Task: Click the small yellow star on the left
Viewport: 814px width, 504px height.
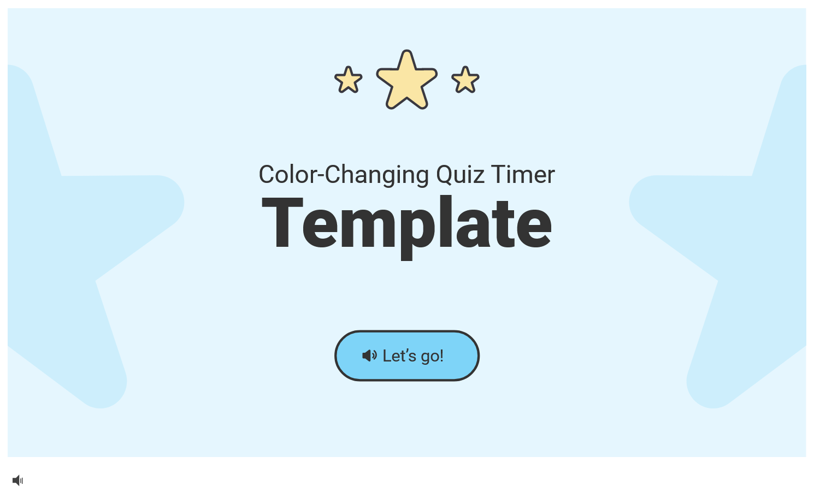Action: click(349, 80)
